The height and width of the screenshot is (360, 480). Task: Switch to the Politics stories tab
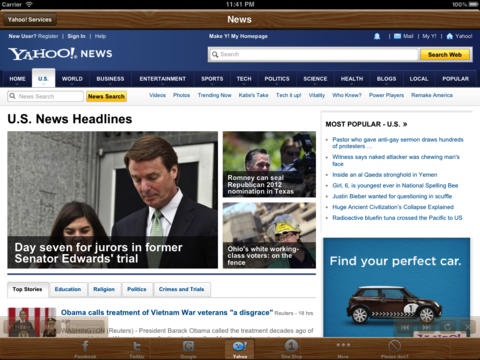click(x=137, y=289)
